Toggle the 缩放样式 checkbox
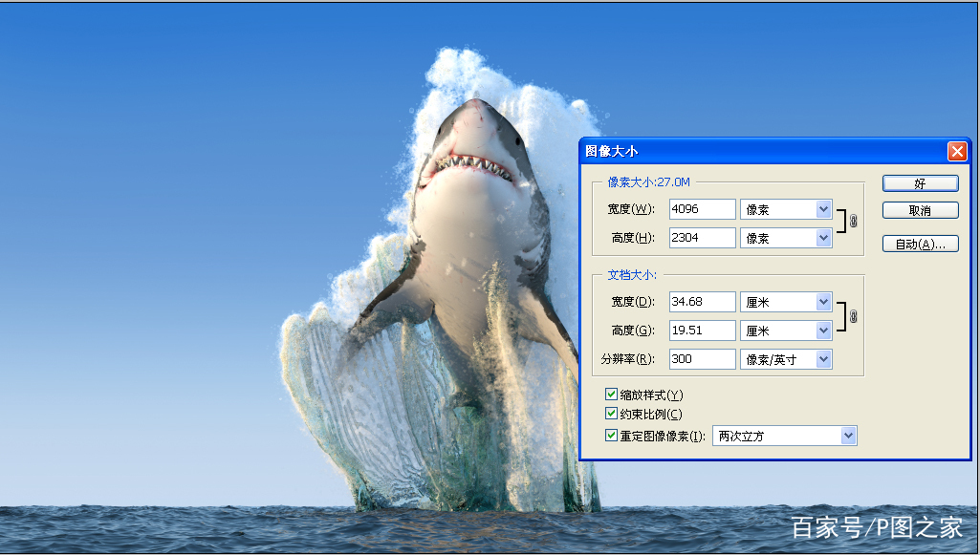 [612, 395]
